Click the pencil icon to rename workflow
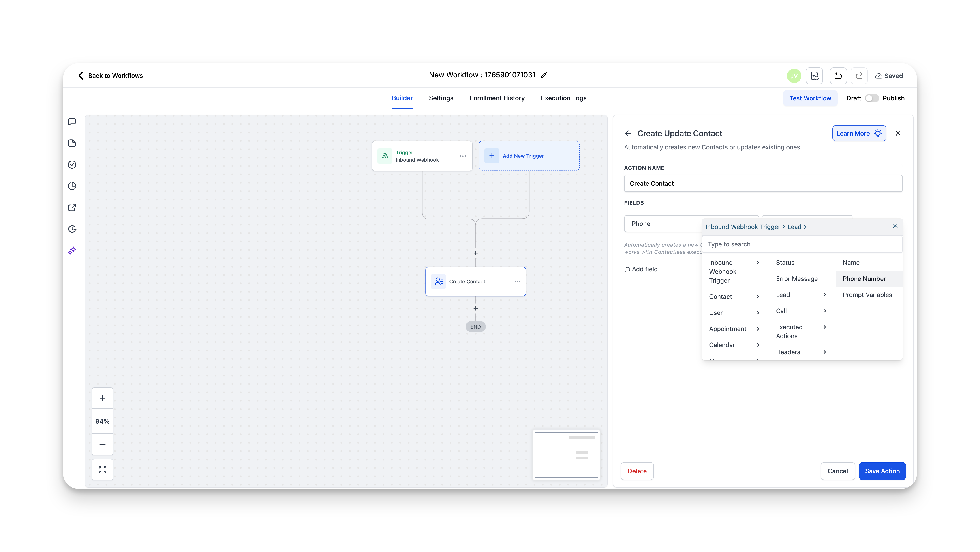 click(544, 75)
